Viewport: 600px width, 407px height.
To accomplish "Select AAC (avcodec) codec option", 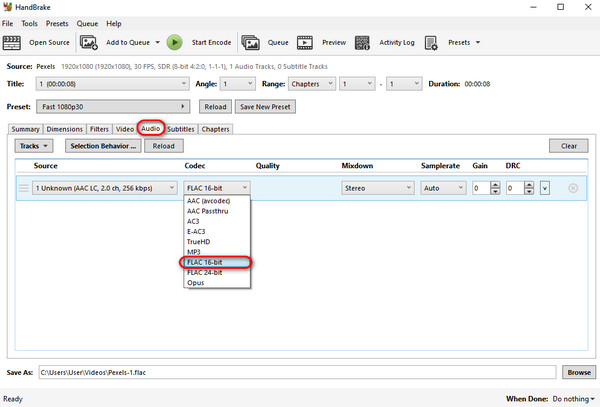I will pyautogui.click(x=217, y=201).
